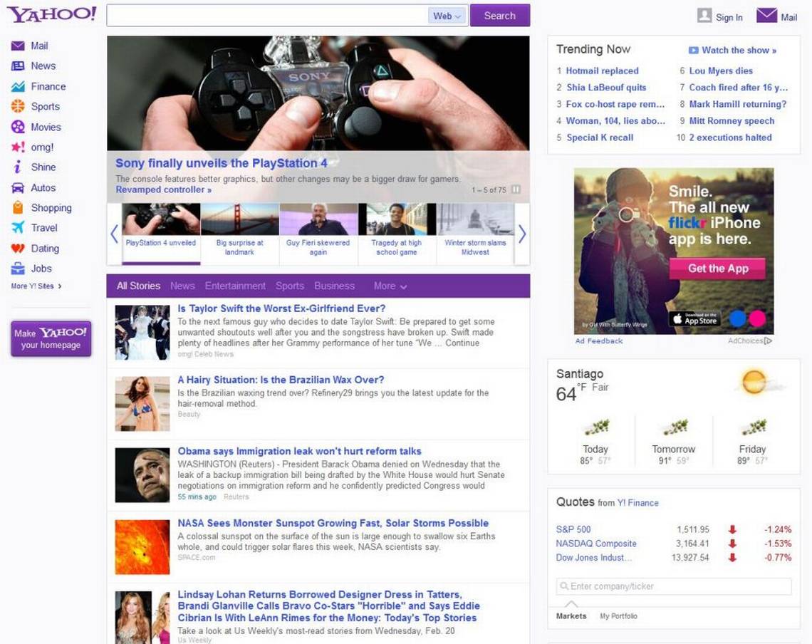Click Get the App button in ad
812x644 pixels.
(x=718, y=269)
